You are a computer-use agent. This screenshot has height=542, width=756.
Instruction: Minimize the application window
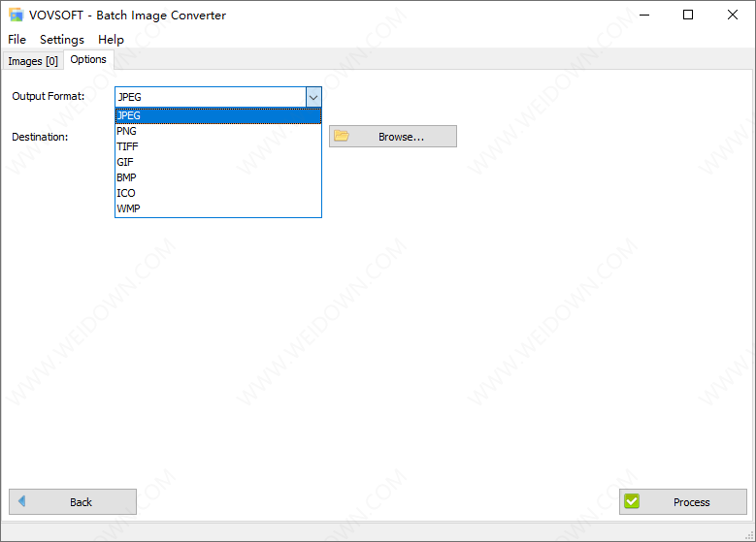point(644,15)
